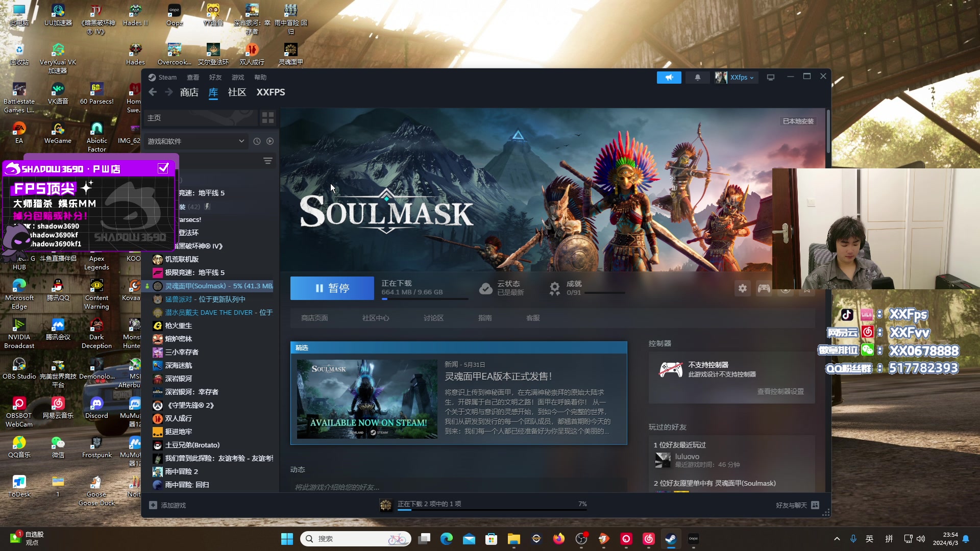Image resolution: width=980 pixels, height=551 pixels.
Task: Click the achievements 0/91 progress bar
Action: (605, 293)
